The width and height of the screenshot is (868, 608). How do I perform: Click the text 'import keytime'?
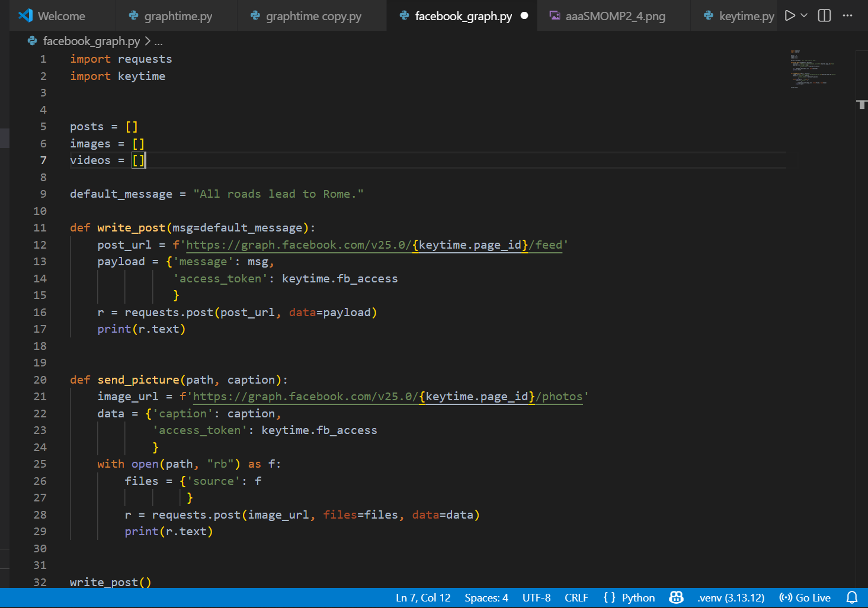[117, 76]
